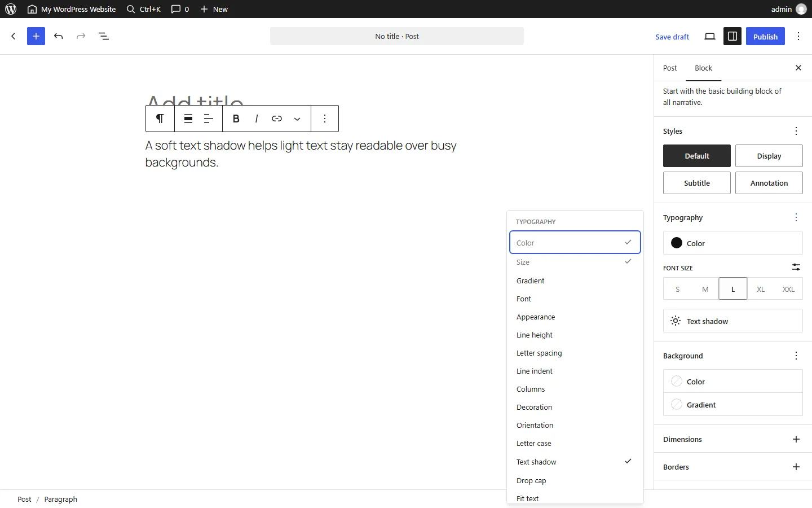Viewport: 812px width, 508px height.
Task: Toggle Text shadow in Typography menu
Action: (575, 462)
